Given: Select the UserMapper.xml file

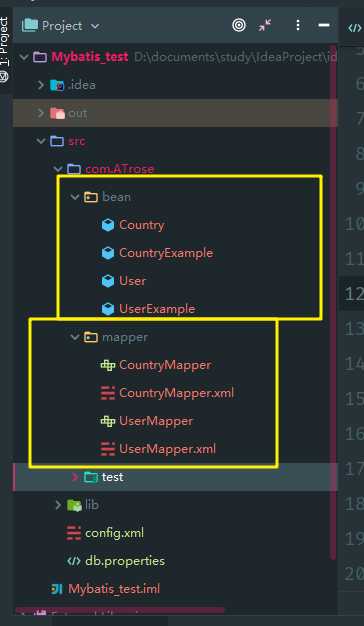Looking at the screenshot, I should pyautogui.click(x=168, y=449).
